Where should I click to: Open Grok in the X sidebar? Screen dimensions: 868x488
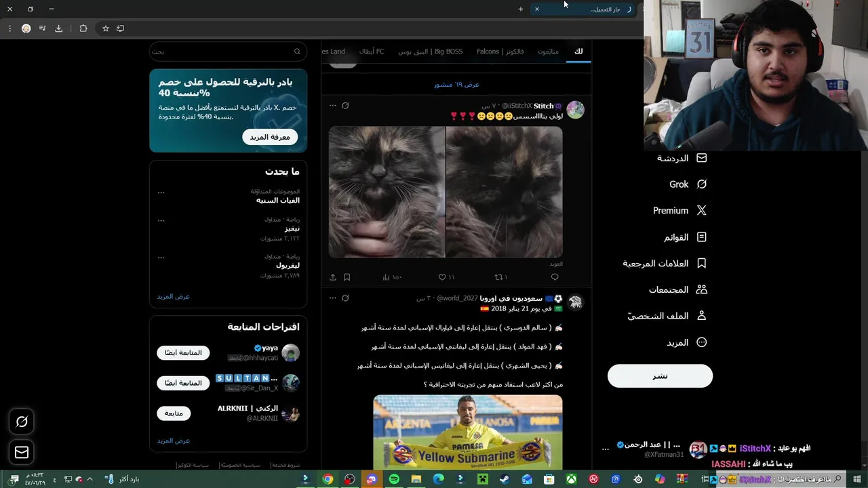(x=688, y=184)
